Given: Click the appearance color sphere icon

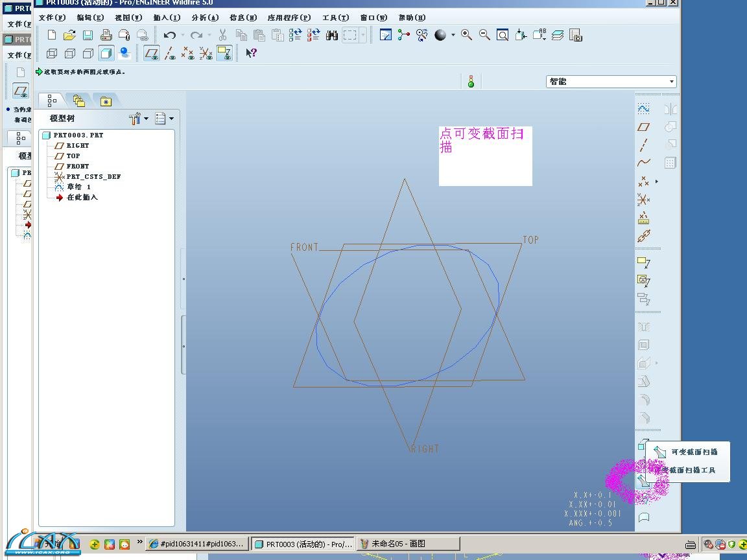Looking at the screenshot, I should coord(440,35).
